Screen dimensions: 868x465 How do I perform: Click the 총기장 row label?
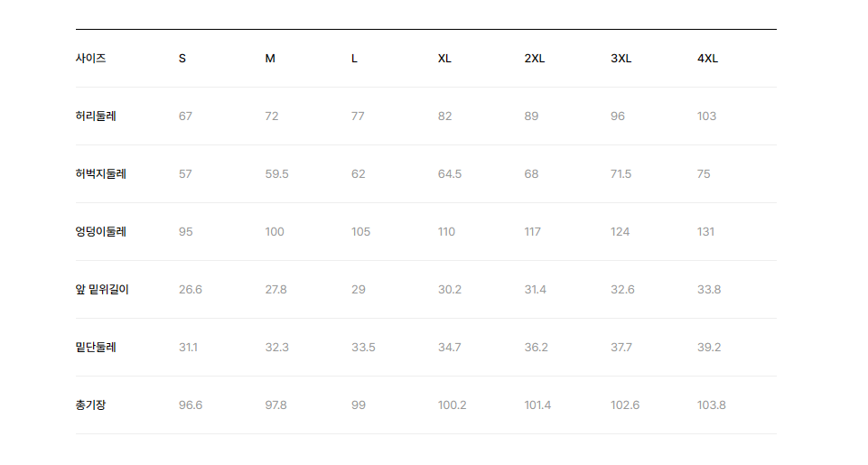(91, 405)
